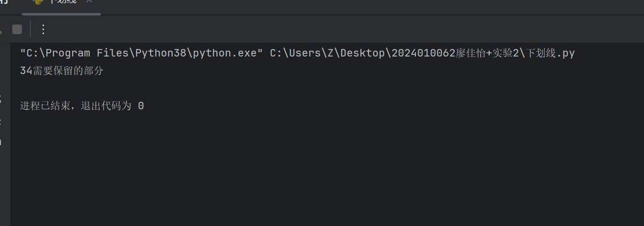Click the 2024010062廖佳怡+实验2 folder name in the path

click(454, 53)
